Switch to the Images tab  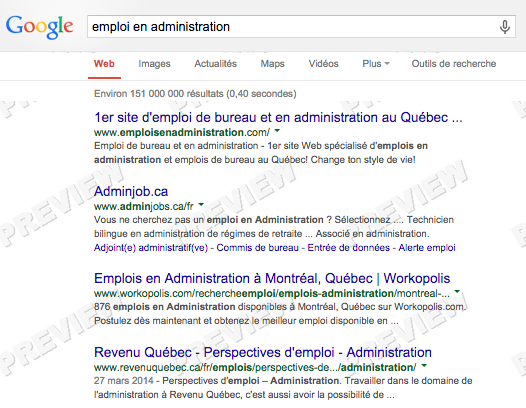pos(154,64)
